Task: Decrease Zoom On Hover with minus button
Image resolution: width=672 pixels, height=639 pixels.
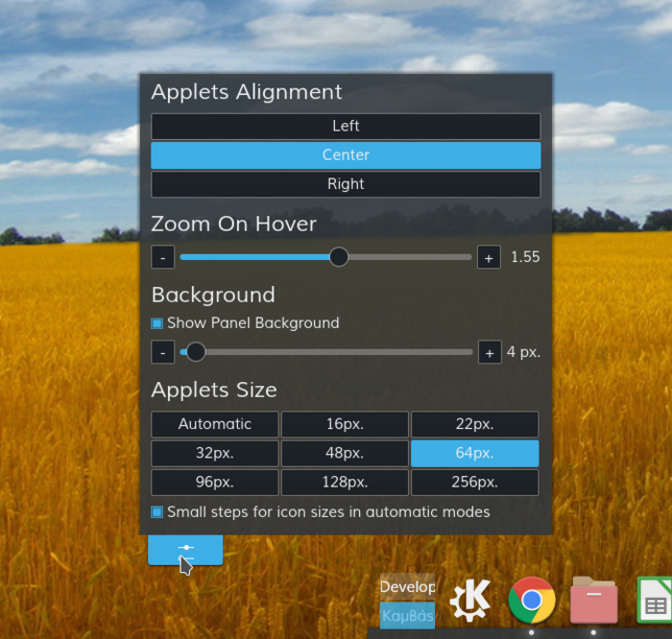Action: 163,257
